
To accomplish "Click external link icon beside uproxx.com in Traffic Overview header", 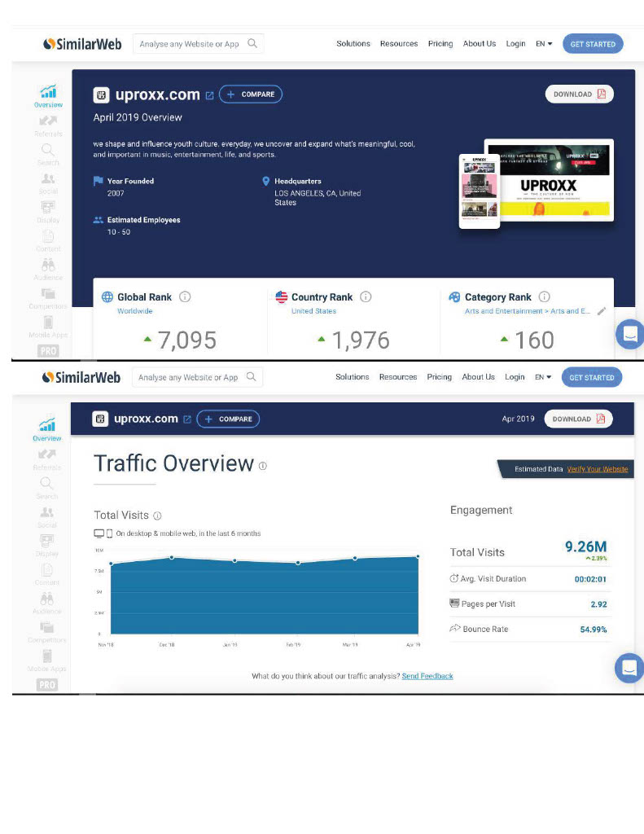I will [x=187, y=419].
